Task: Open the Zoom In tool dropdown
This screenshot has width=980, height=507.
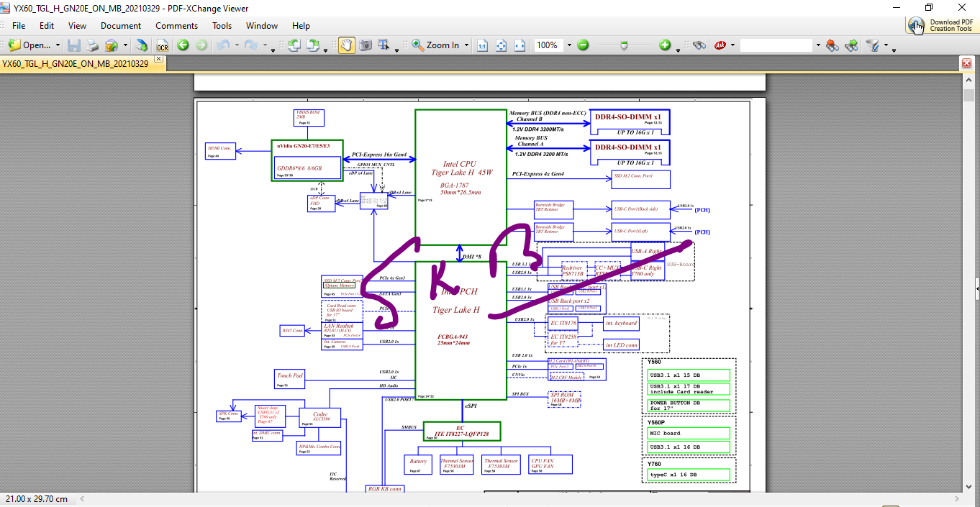Action: (467, 45)
